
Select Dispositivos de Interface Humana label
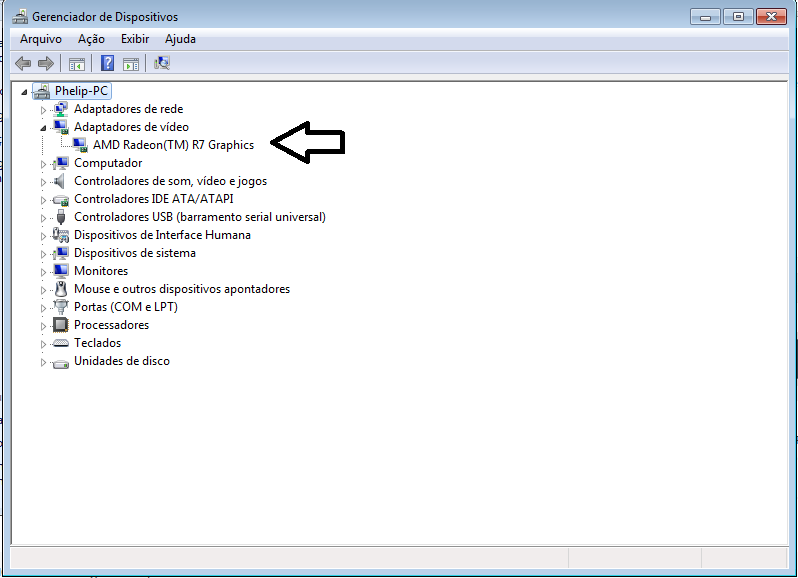pyautogui.click(x=162, y=235)
